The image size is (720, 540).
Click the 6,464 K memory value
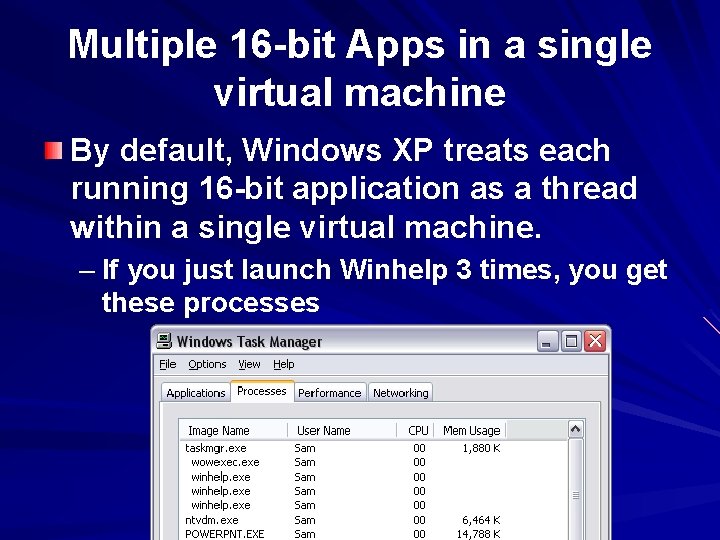[x=481, y=520]
